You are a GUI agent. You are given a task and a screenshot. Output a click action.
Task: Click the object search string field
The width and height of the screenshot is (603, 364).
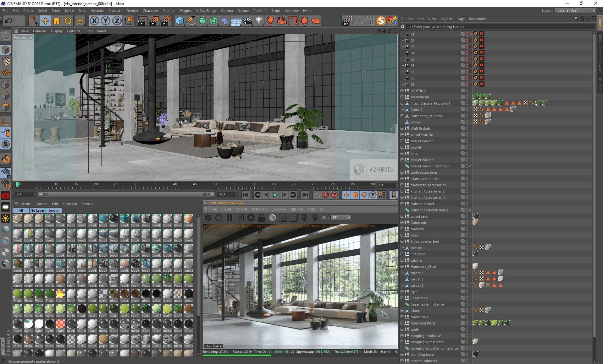500,27
